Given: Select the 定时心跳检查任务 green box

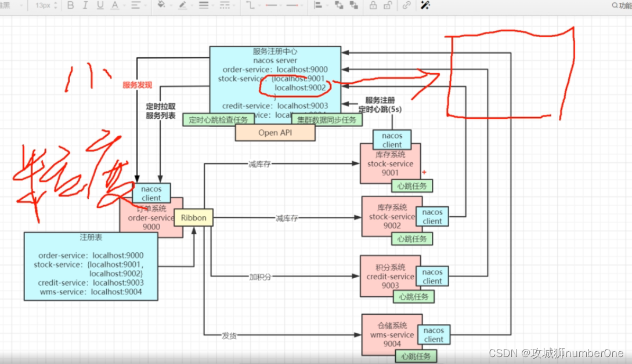Looking at the screenshot, I should [x=218, y=119].
